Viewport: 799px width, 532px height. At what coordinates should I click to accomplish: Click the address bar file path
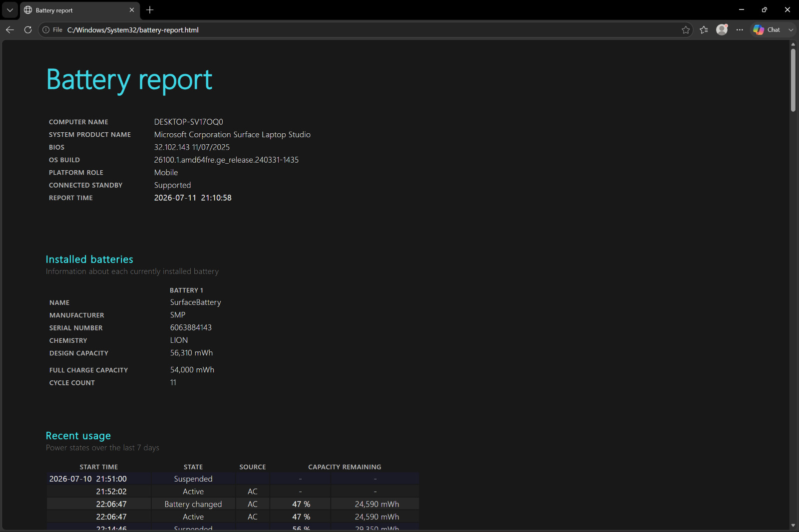click(133, 30)
